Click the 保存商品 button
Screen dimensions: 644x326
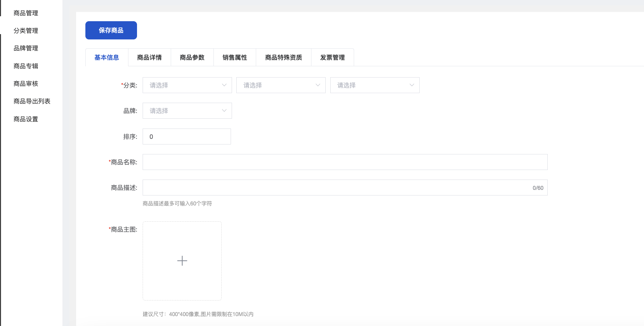(111, 30)
